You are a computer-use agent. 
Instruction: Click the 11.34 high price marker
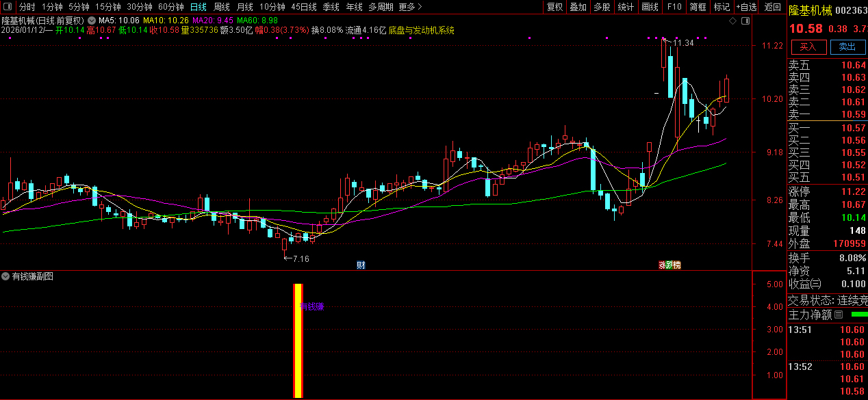click(683, 42)
